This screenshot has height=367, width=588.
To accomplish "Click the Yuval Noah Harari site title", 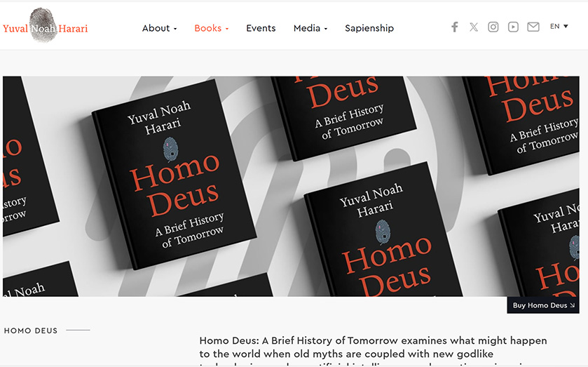I will 45,29.
